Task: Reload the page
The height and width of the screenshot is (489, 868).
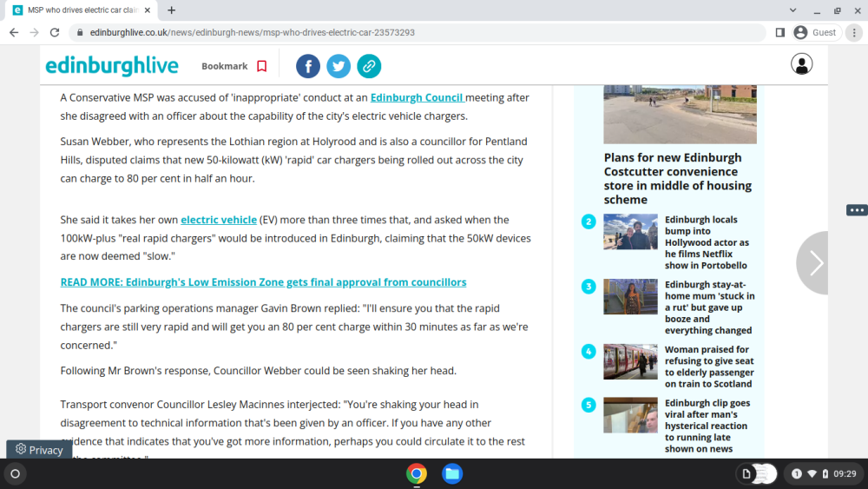Action: (x=54, y=33)
